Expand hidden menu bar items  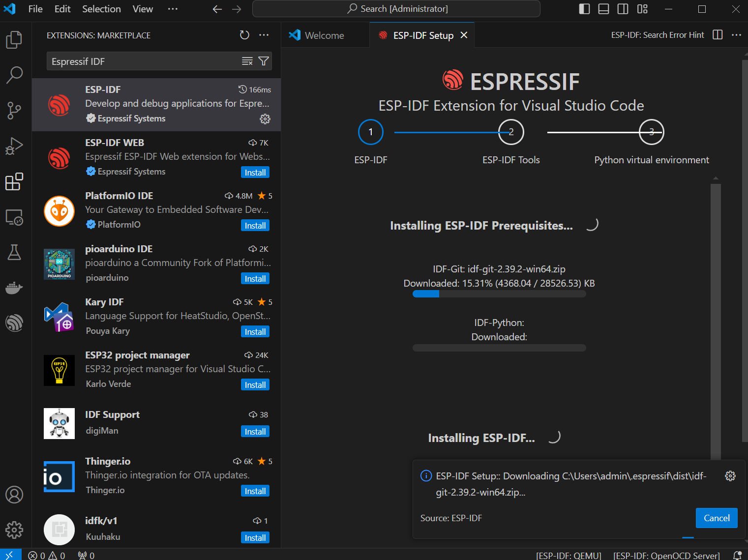click(173, 9)
